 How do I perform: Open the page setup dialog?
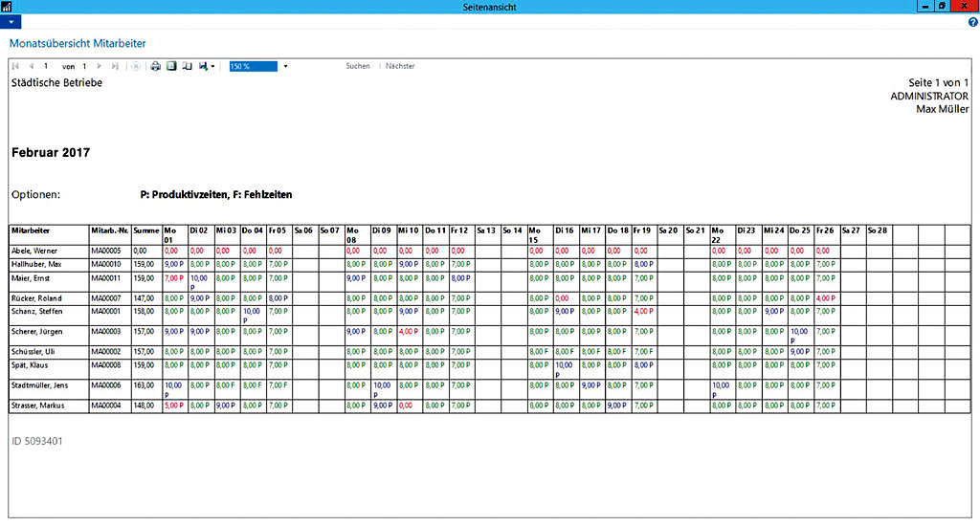click(x=187, y=67)
